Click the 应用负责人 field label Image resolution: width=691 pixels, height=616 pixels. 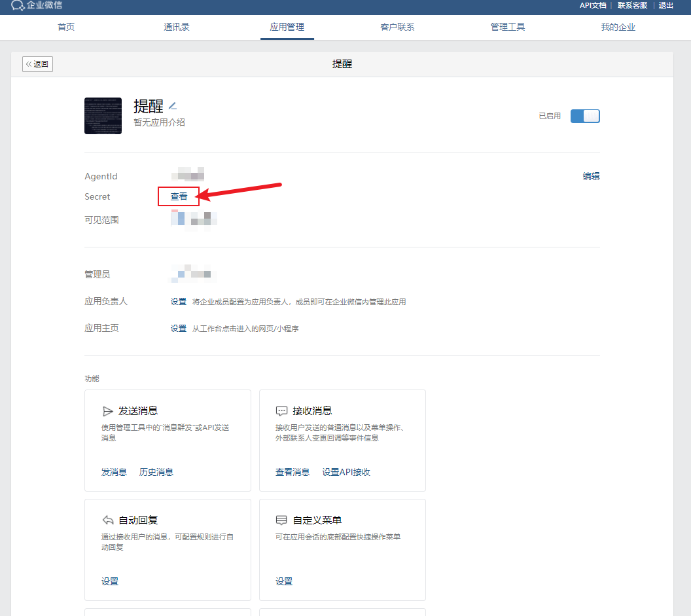pos(106,301)
